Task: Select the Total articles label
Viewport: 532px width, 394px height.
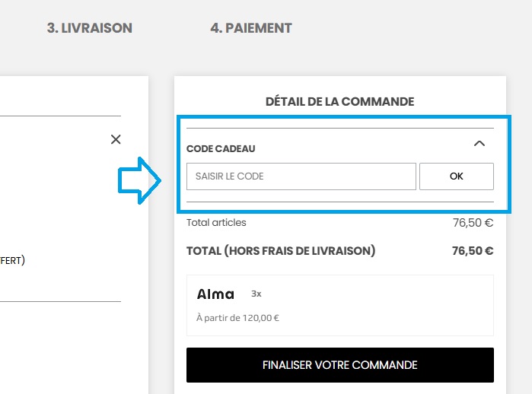Action: (216, 223)
